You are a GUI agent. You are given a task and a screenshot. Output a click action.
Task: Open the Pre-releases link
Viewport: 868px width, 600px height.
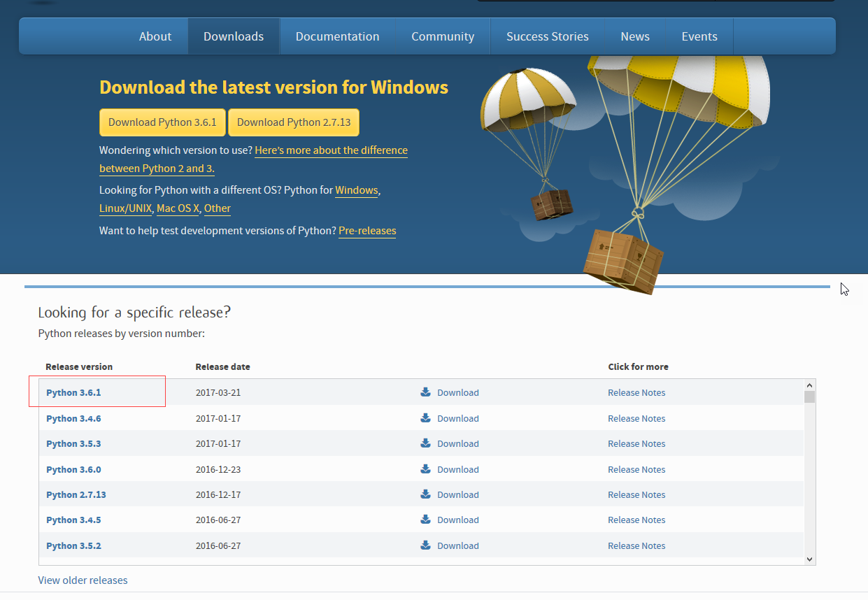pyautogui.click(x=367, y=231)
